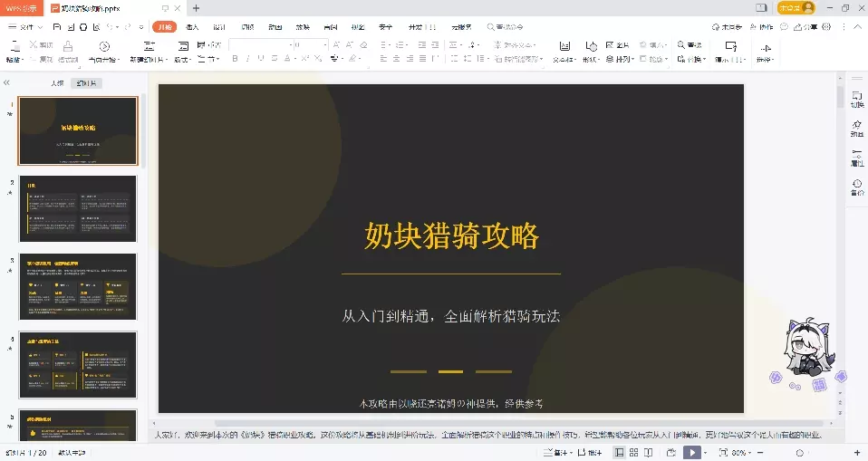Open a new document tab with plus button
868x461 pixels.
pyautogui.click(x=196, y=8)
